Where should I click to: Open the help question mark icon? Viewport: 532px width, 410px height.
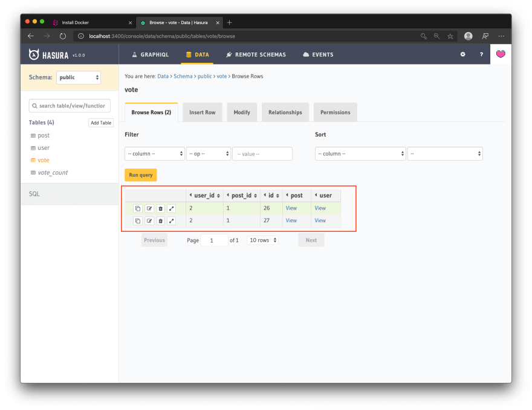481,54
